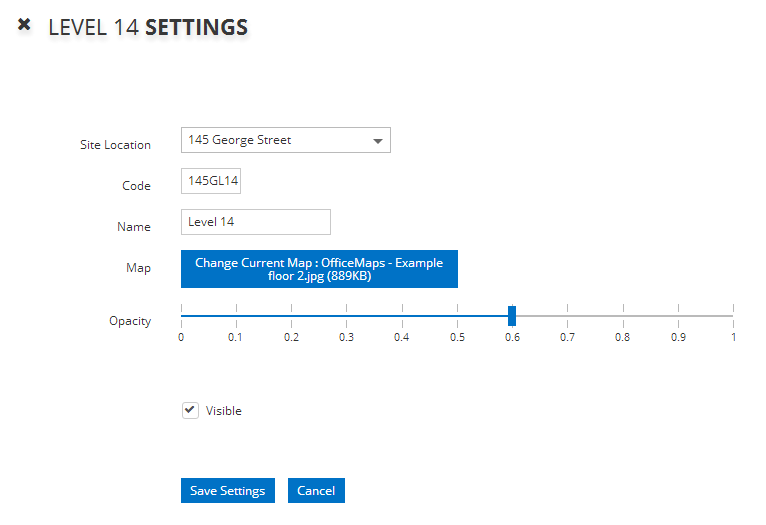Screen dimensions: 766x525
Task: Pick 0.9 on the Opacity slider
Action: click(678, 316)
